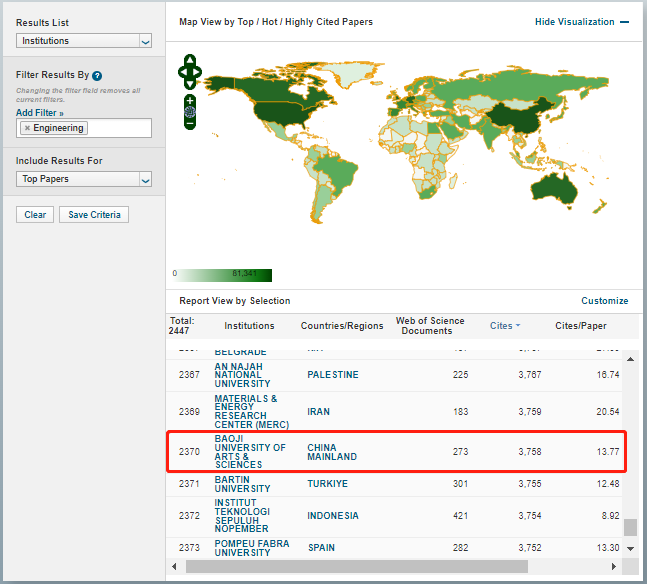Pan the map up with arrow control
This screenshot has width=647, height=584.
190,60
